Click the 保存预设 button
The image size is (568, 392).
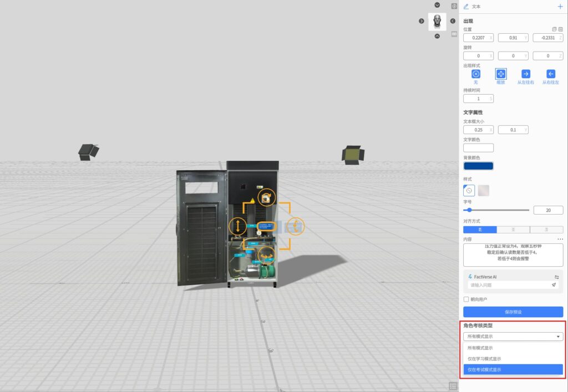pos(513,312)
